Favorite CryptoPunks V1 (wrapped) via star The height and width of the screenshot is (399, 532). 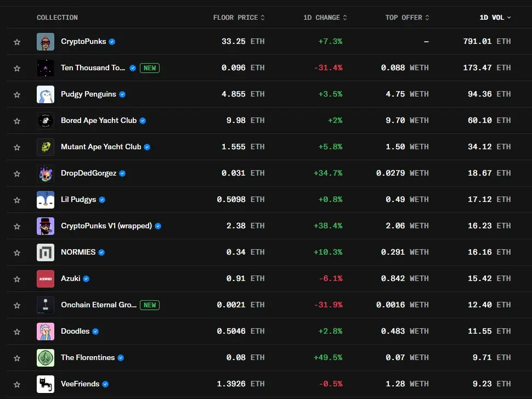tap(17, 227)
